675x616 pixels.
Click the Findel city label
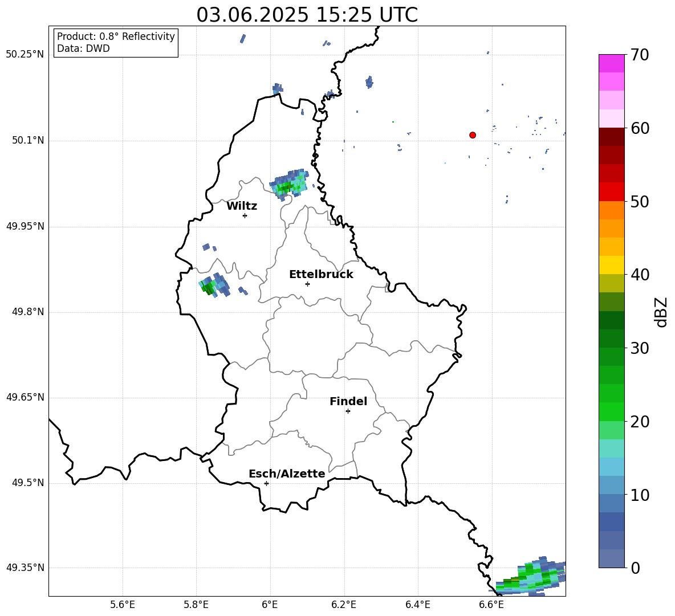tap(348, 401)
